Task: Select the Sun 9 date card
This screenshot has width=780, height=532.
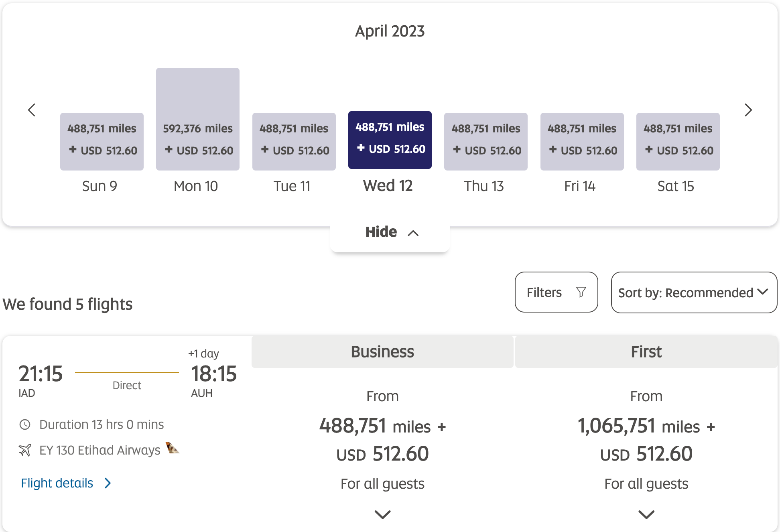Action: tap(102, 141)
